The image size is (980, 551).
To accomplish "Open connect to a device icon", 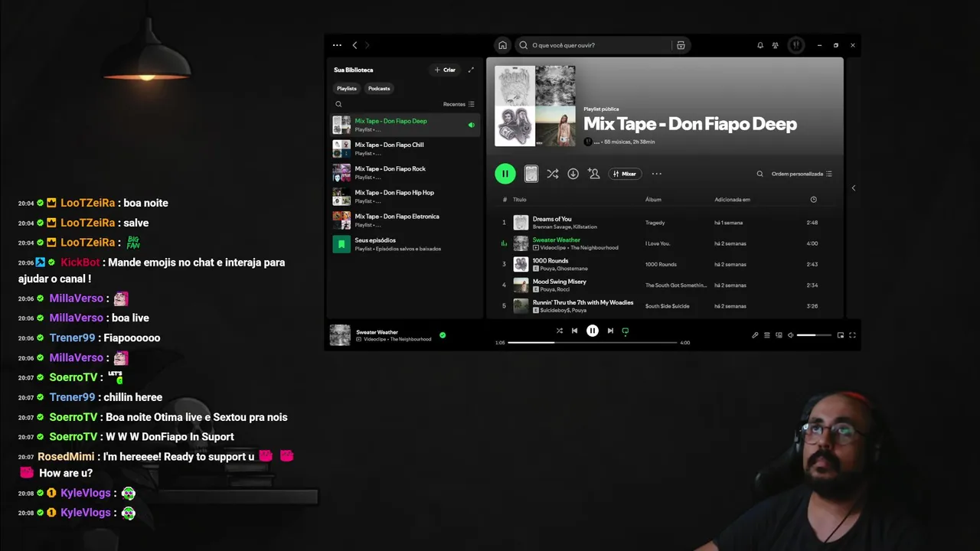I will (x=779, y=335).
